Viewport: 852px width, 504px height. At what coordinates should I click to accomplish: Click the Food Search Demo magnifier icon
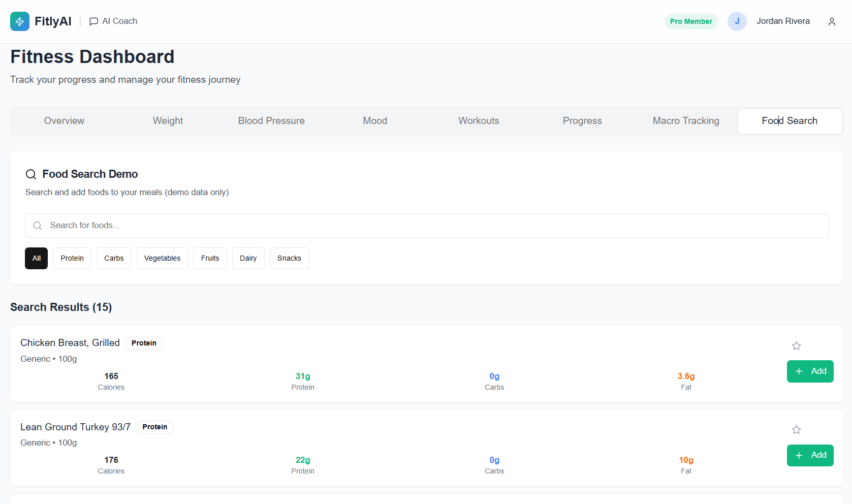click(x=30, y=174)
